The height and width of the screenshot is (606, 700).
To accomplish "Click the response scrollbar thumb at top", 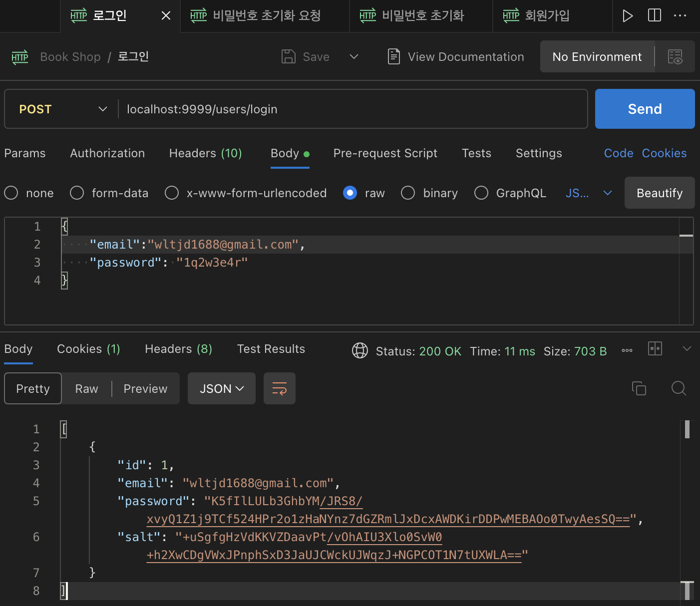I will pos(687,429).
